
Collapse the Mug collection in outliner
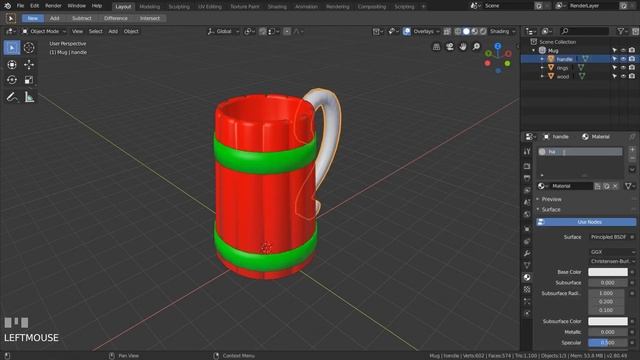click(533, 51)
